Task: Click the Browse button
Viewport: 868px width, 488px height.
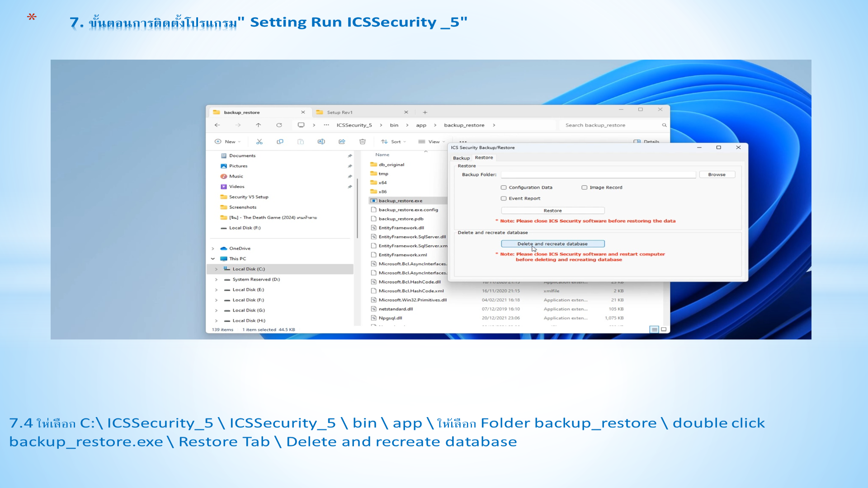Action: click(717, 174)
